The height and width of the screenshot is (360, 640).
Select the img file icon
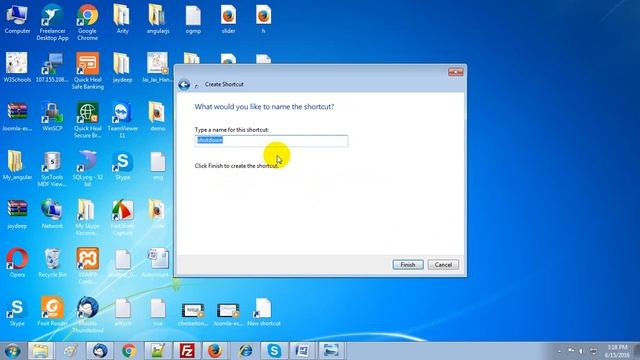pyautogui.click(x=158, y=165)
